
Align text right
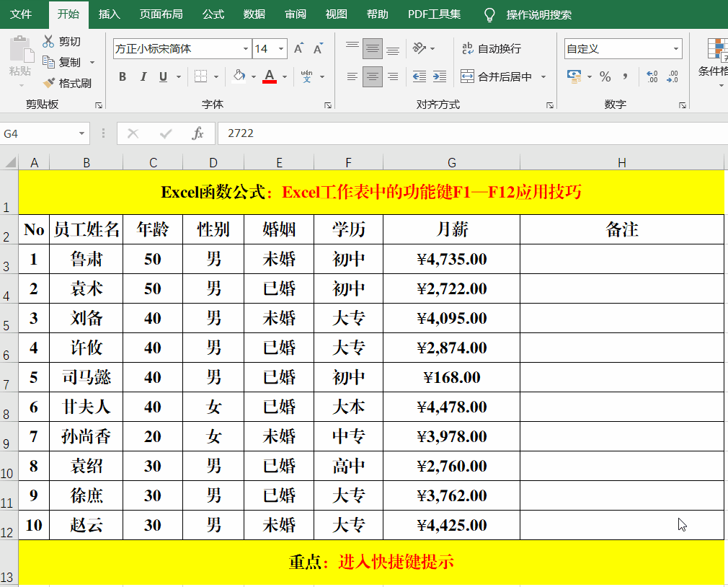tap(393, 76)
